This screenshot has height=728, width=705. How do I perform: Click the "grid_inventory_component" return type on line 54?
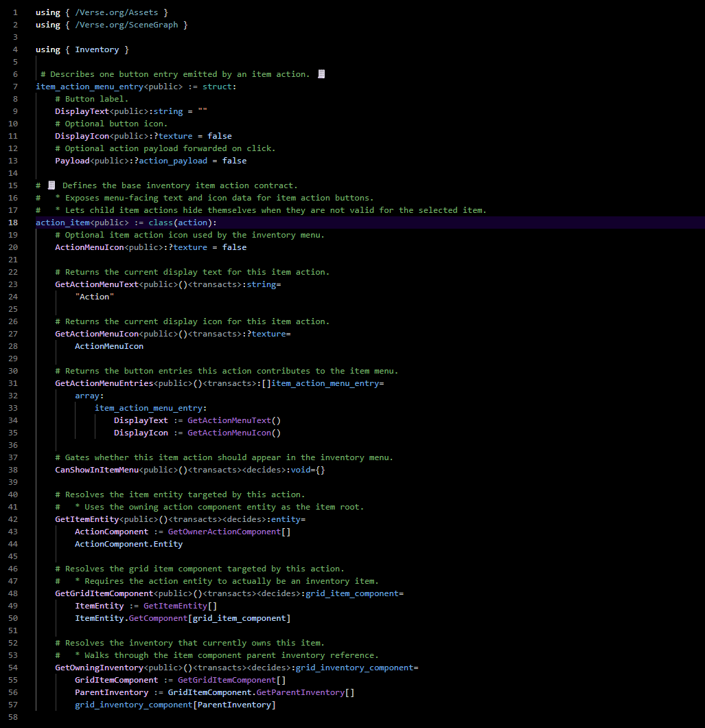[354, 668]
